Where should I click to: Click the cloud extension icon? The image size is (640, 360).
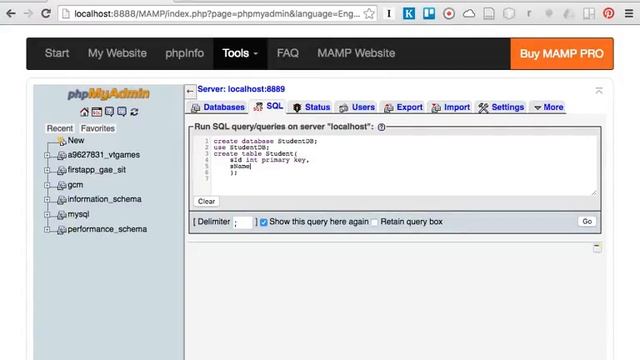(x=469, y=13)
